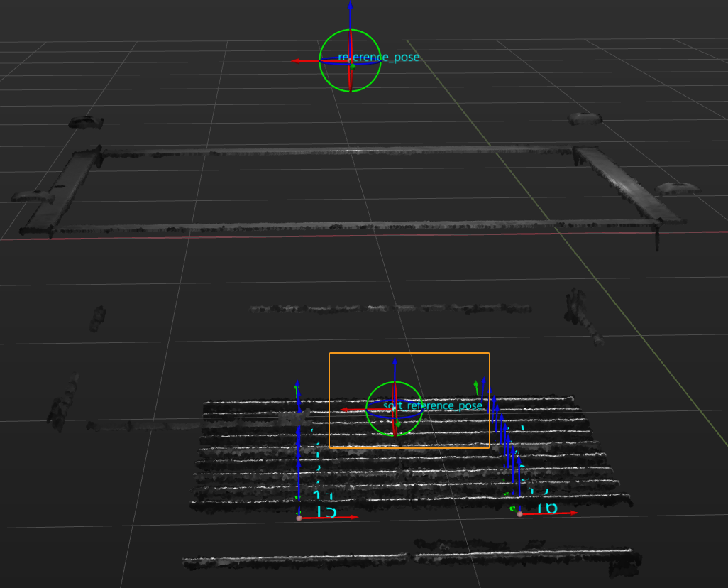Click blue Z-axis arrow tip atop sort_reference_pose gizmo
The width and height of the screenshot is (728, 588).
click(x=395, y=360)
